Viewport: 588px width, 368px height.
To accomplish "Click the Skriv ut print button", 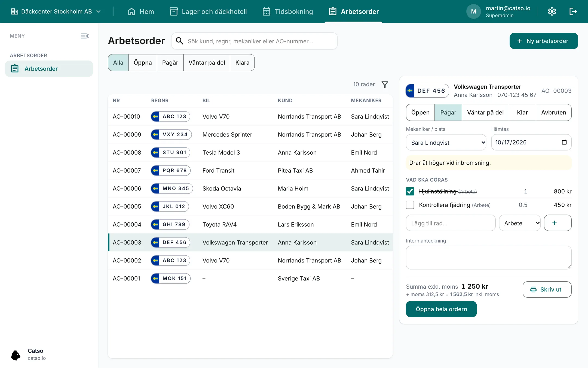I will tap(547, 289).
